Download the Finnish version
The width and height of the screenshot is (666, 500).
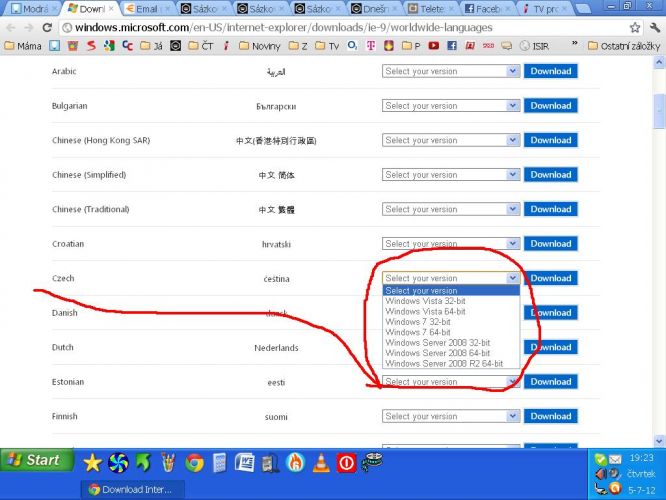(550, 416)
